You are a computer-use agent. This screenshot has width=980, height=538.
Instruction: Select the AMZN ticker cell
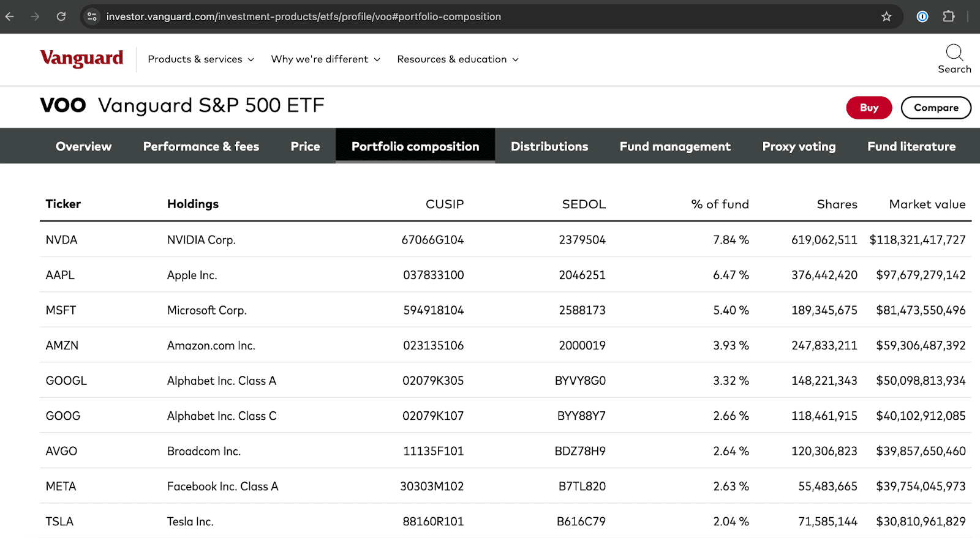click(62, 345)
